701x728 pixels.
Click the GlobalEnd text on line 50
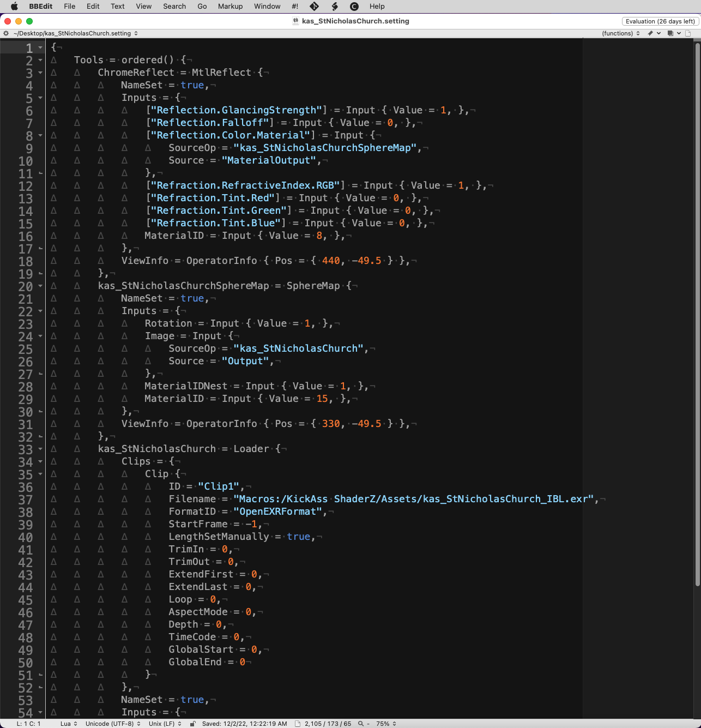(195, 663)
